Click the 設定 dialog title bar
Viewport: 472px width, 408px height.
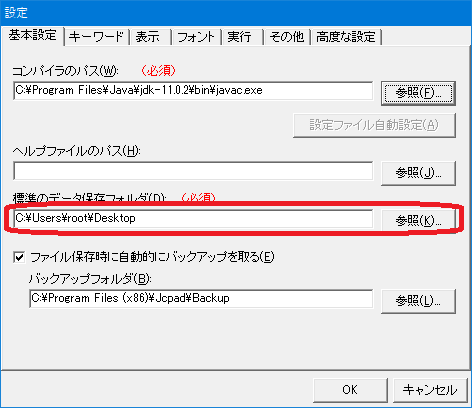tap(236, 13)
